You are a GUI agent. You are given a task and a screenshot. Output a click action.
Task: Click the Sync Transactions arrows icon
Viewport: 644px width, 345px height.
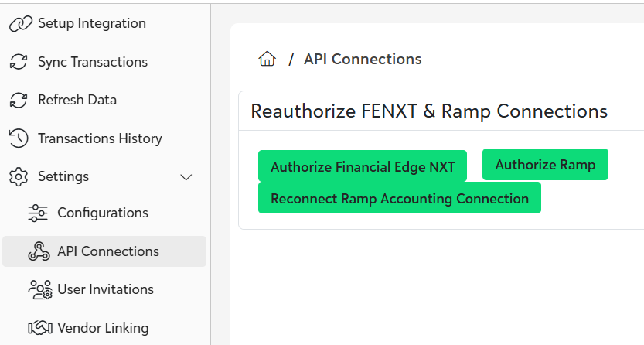click(x=19, y=62)
